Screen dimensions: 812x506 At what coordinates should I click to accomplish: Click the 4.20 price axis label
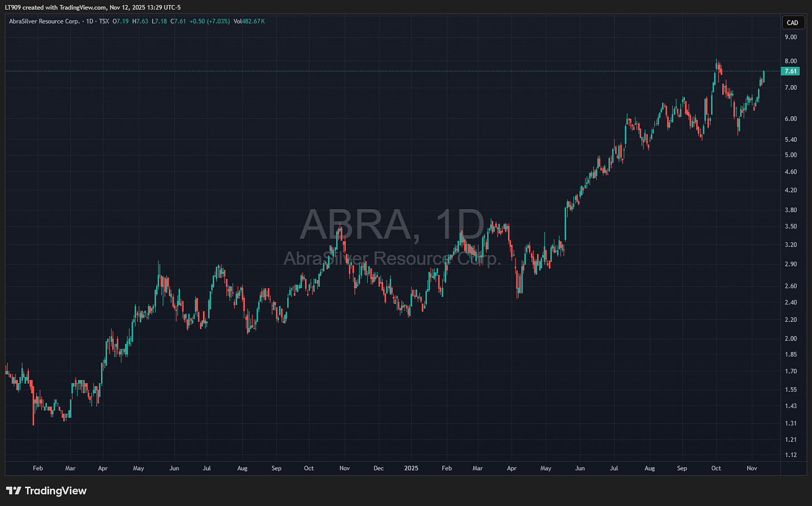791,190
